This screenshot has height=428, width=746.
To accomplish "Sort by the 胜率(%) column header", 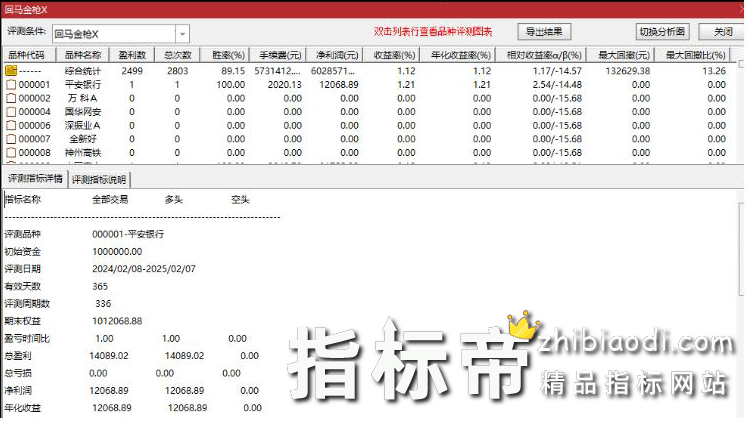I will click(229, 56).
